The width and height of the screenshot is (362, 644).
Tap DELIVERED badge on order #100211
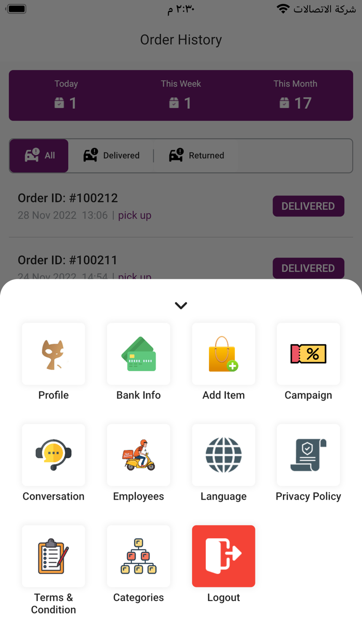[308, 268]
